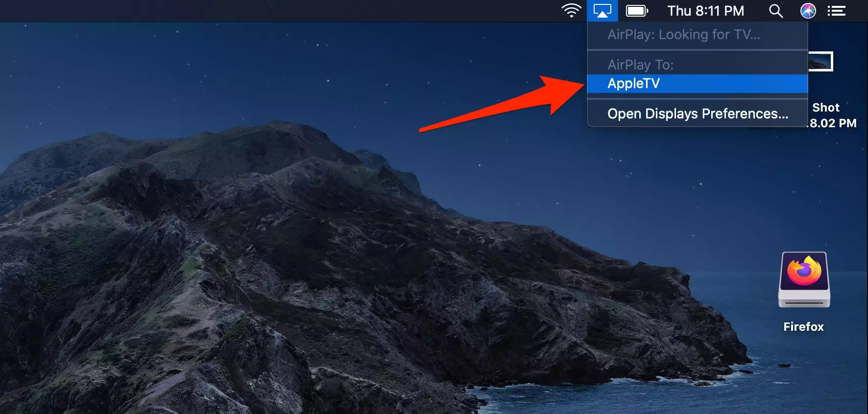Select the screenshot file thumbnail on desktop

coord(821,62)
